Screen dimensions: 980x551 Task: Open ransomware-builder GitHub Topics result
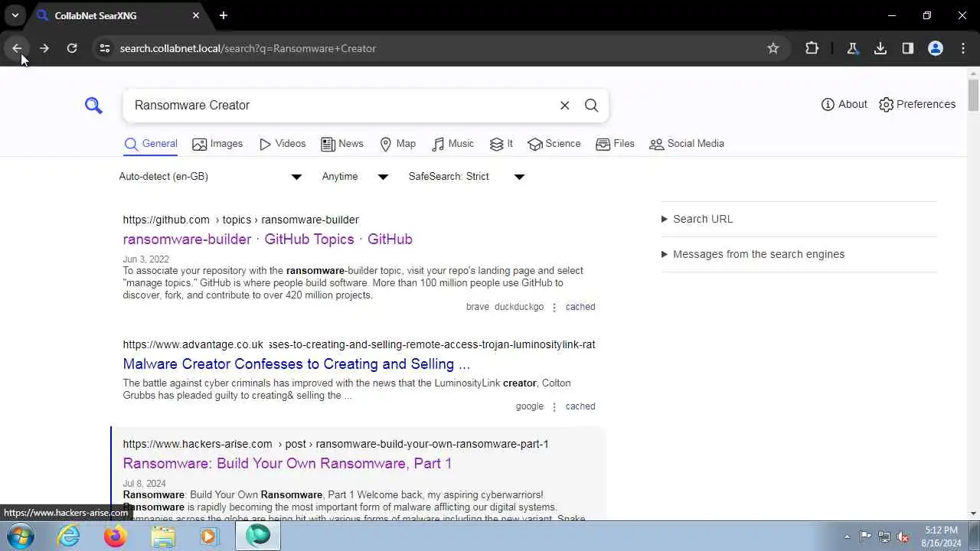[x=267, y=240]
